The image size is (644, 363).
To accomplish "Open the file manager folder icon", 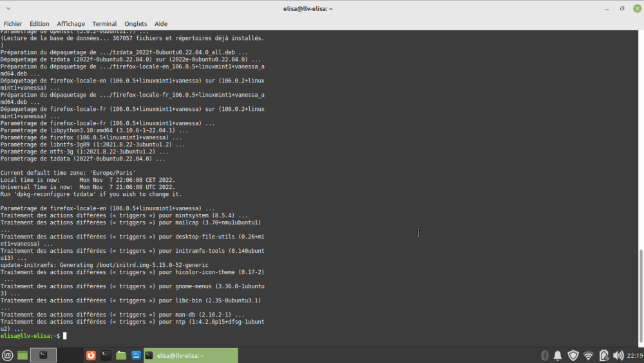I will [x=121, y=355].
